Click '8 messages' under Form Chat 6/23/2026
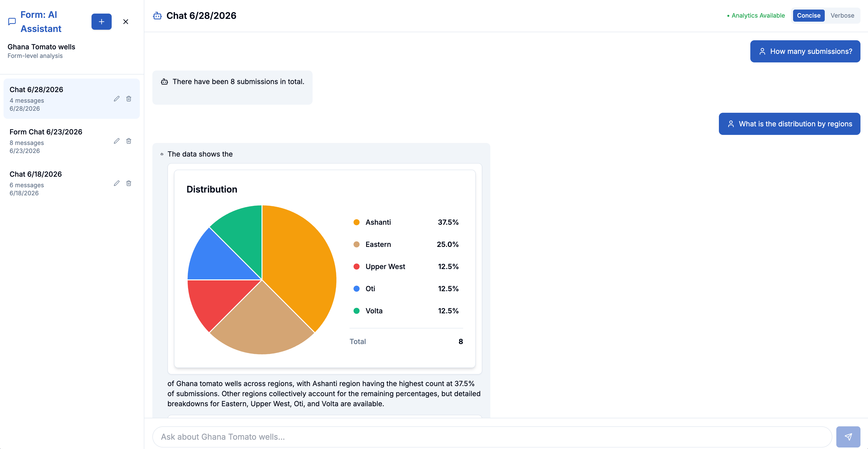Image resolution: width=868 pixels, height=449 pixels. click(x=27, y=143)
